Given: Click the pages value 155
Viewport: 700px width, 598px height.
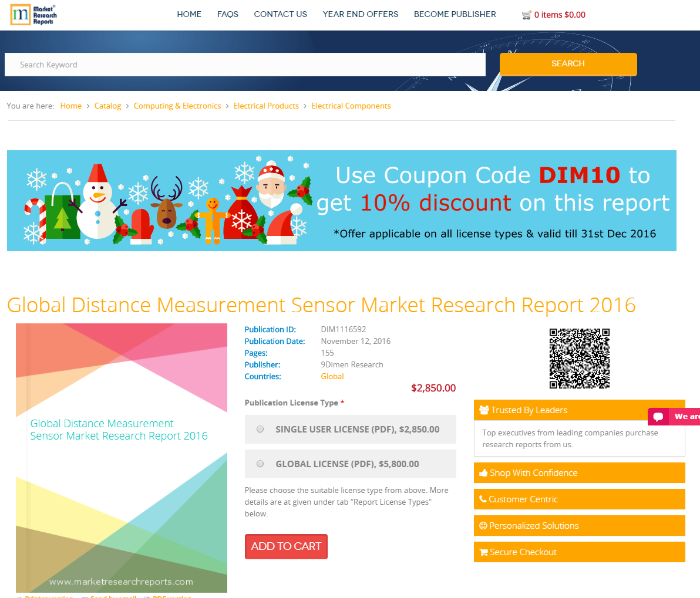Looking at the screenshot, I should pyautogui.click(x=327, y=353).
